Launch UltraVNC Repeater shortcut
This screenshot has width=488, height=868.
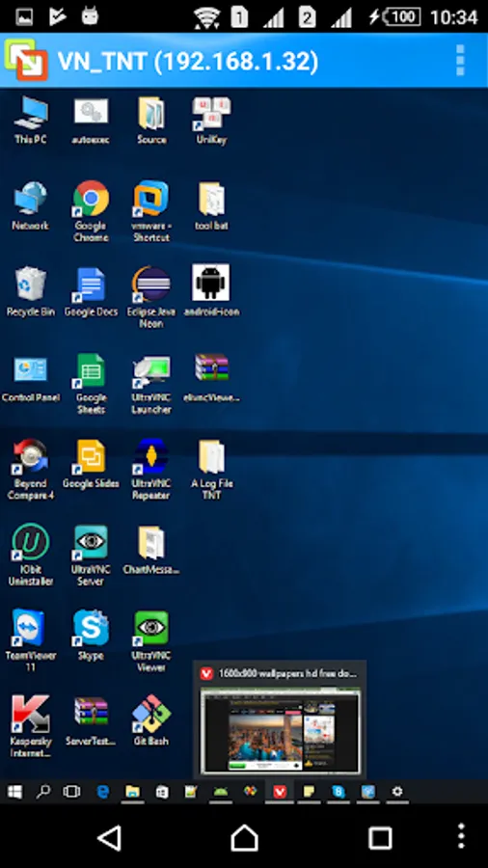(151, 470)
